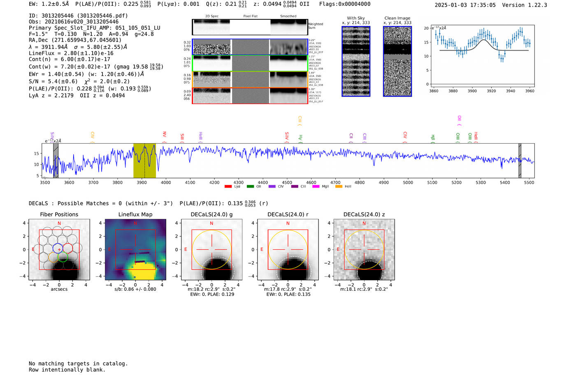Click the s/b: 0.86 +/- 0.080 caption

coord(135,289)
